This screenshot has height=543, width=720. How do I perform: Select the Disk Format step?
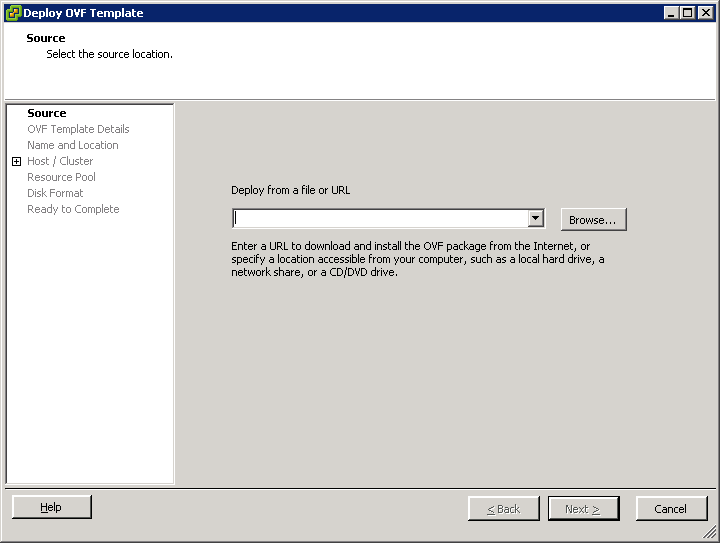point(55,193)
